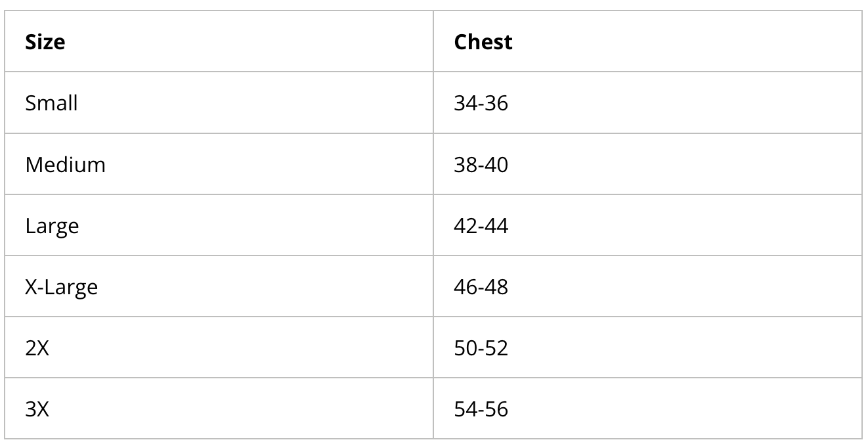Click the 46-48 chest value
This screenshot has height=444, width=868.
pyautogui.click(x=481, y=287)
